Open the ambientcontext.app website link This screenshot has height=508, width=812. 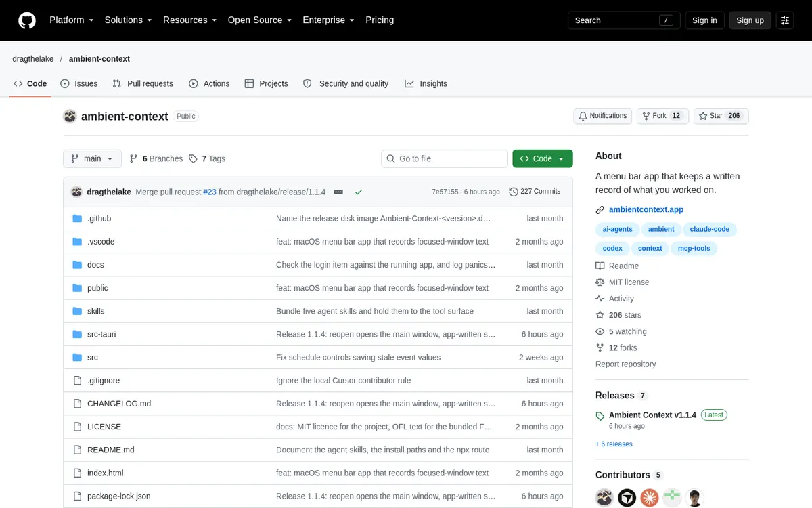point(646,210)
